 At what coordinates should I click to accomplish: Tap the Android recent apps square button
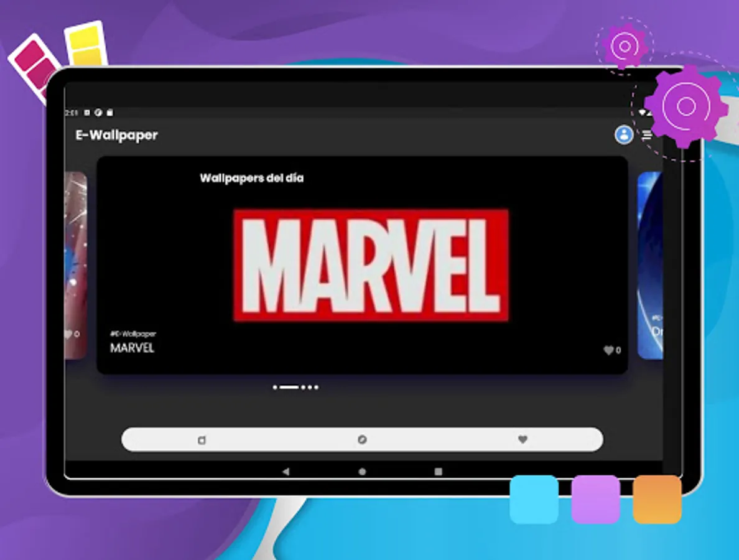click(x=439, y=472)
